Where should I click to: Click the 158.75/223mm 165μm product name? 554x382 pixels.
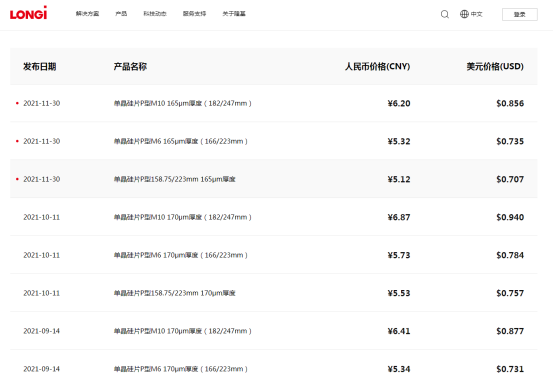[175, 179]
